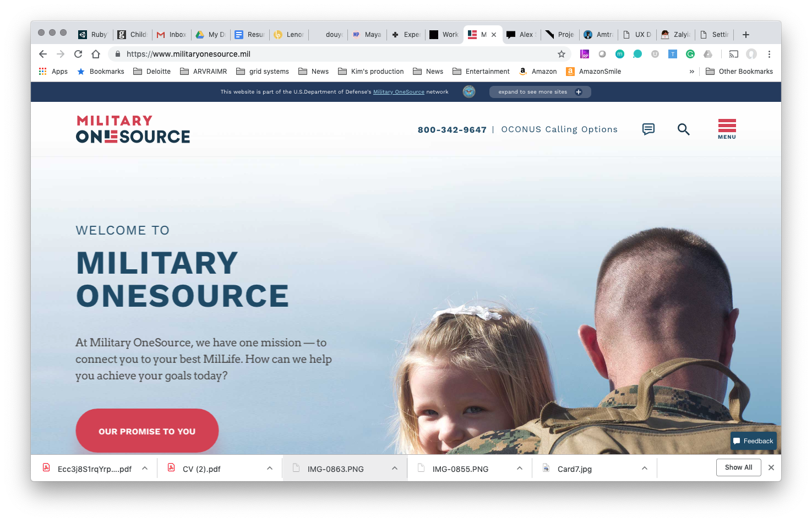Open the Entertainment bookmarks folder

point(481,72)
